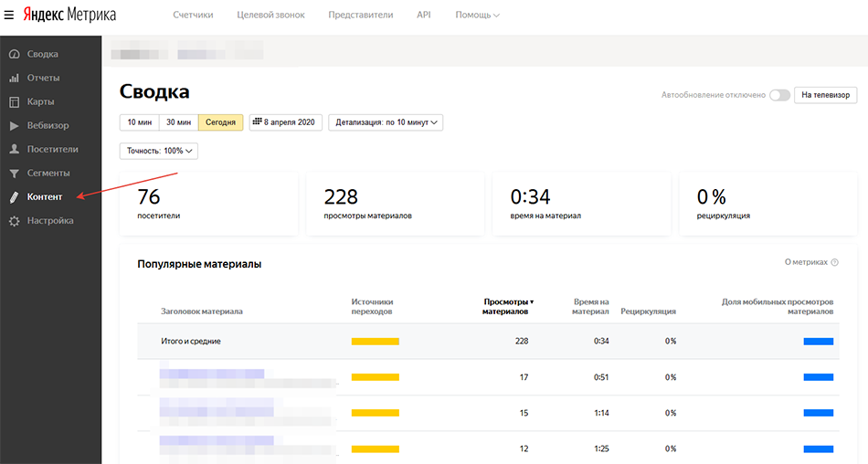Click the 1:14 time value

click(601, 413)
